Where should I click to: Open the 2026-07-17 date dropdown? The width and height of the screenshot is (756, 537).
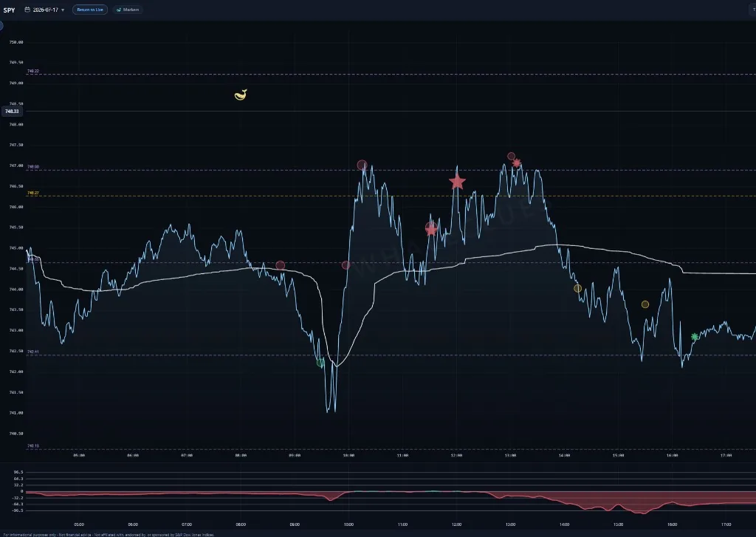[45, 10]
